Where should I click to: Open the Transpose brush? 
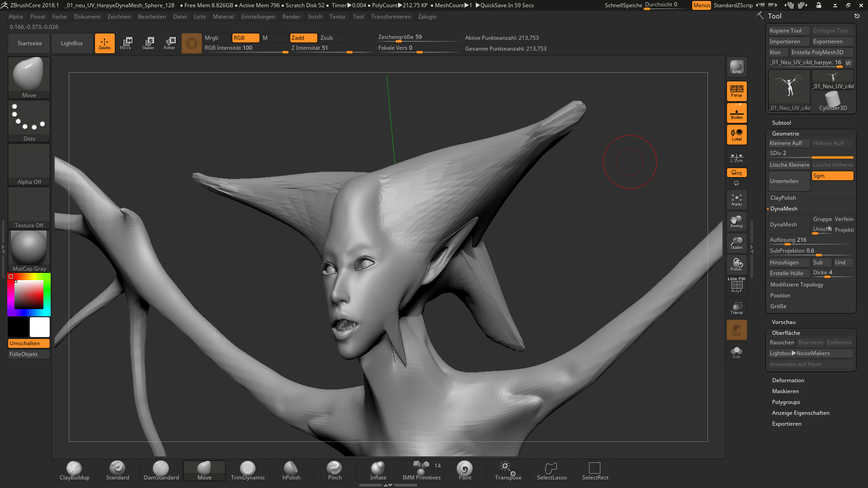click(x=508, y=470)
